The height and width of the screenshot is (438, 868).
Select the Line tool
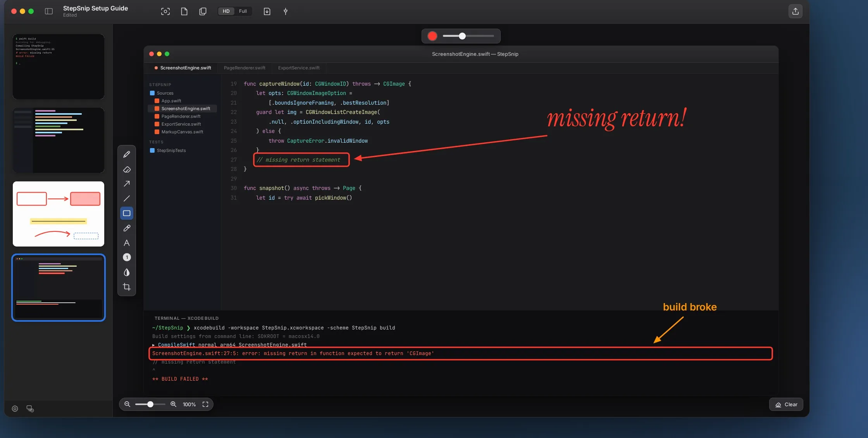pyautogui.click(x=127, y=198)
